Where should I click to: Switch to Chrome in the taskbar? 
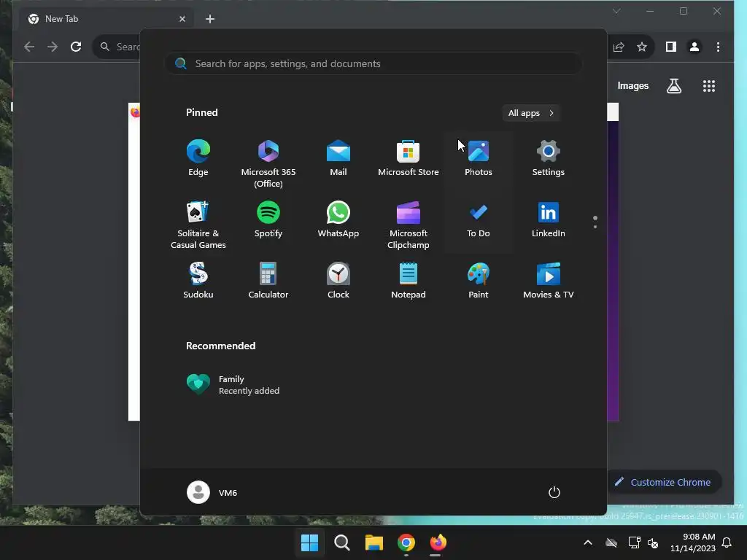(406, 542)
